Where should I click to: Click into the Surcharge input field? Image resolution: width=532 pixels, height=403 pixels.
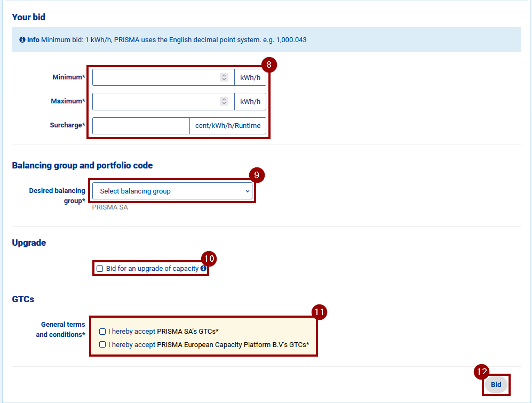[141, 126]
